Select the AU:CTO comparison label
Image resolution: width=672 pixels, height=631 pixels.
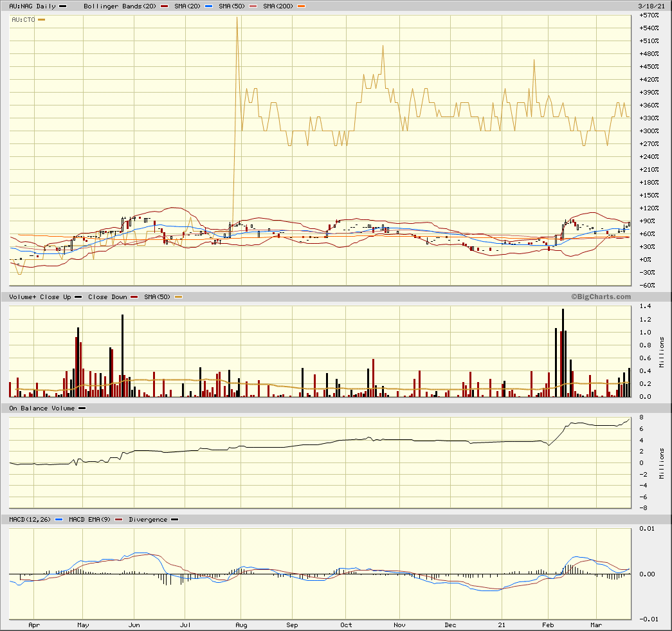pos(23,19)
